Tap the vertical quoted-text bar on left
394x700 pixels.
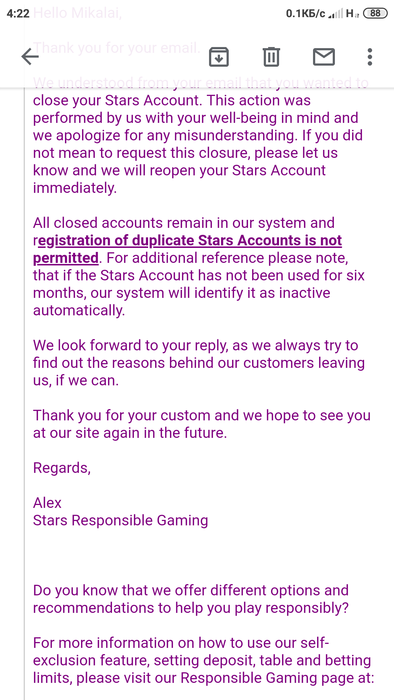coord(25,393)
